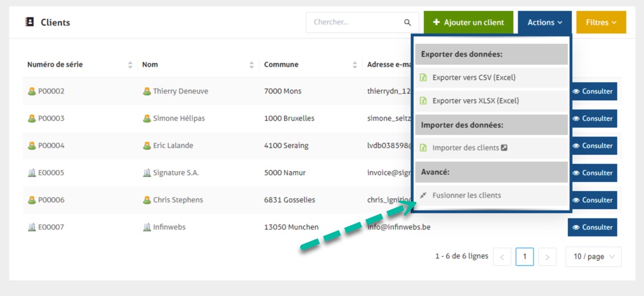The width and height of the screenshot is (644, 296).
Task: Open the Actions dropdown
Action: coord(545,23)
